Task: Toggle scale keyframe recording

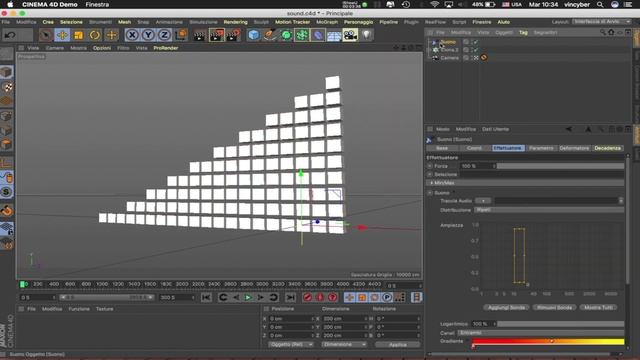Action: 362,297
